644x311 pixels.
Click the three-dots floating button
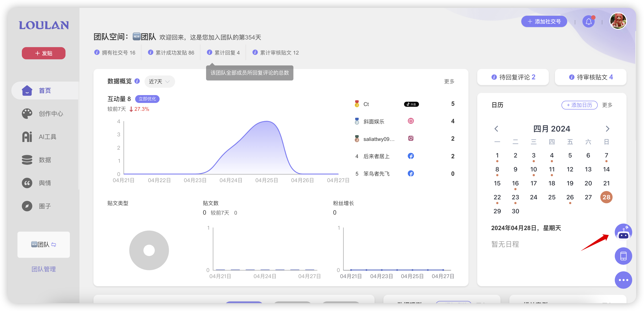[623, 280]
